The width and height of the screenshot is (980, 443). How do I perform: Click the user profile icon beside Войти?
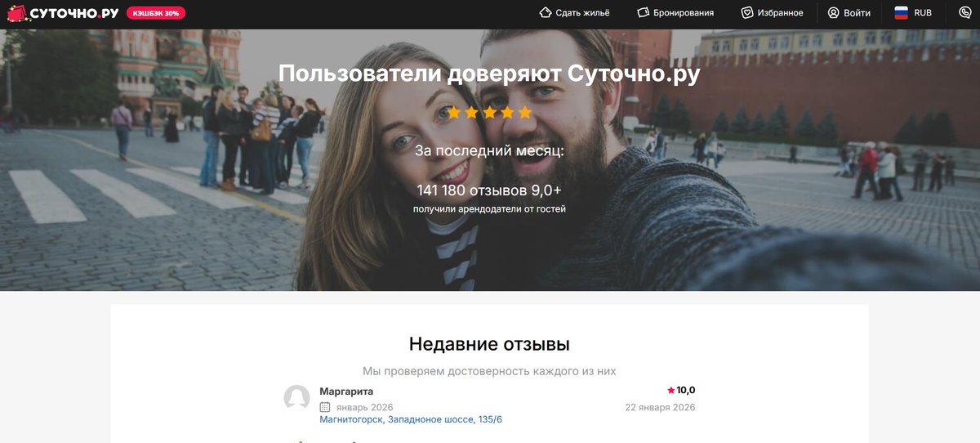[834, 13]
